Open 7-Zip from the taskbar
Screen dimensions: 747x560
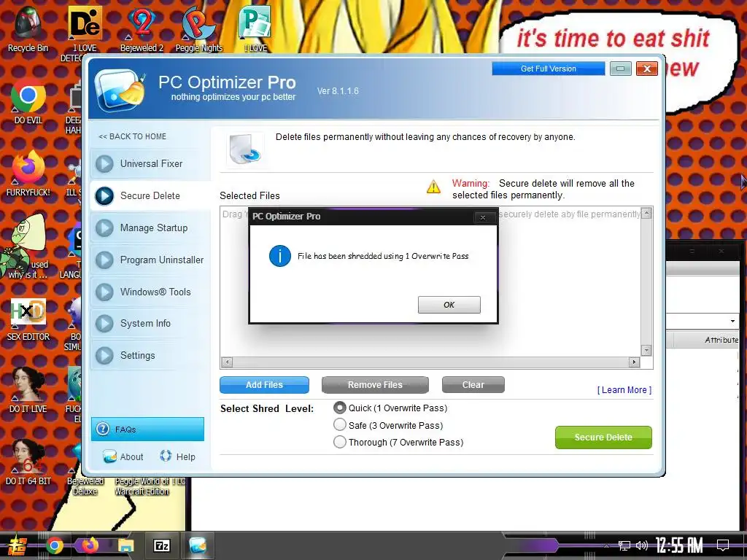[161, 545]
